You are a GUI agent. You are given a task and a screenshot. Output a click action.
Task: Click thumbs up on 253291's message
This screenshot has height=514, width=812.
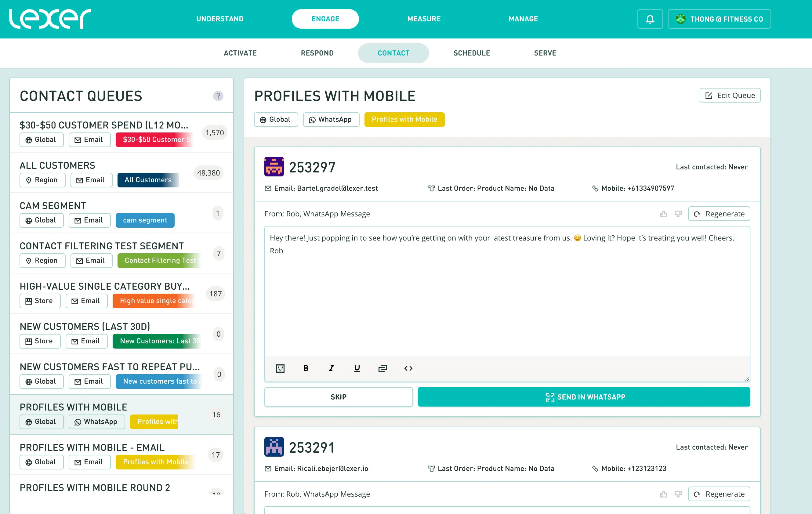tap(663, 494)
